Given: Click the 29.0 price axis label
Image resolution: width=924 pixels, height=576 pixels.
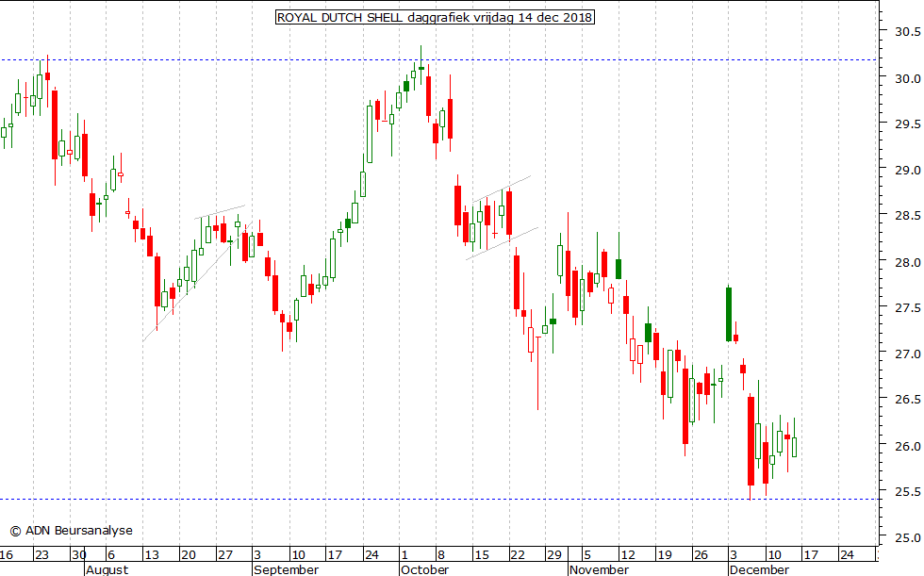Looking at the screenshot, I should 907,171.
